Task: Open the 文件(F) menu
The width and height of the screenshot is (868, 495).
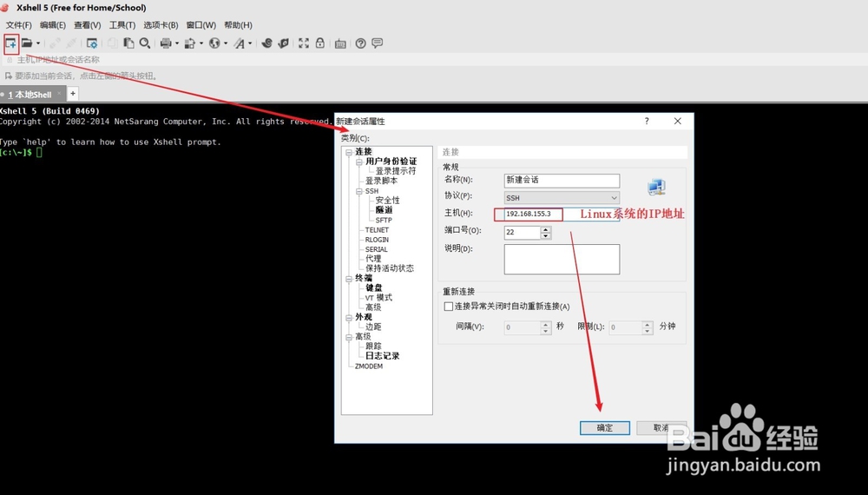Action: pyautogui.click(x=19, y=25)
